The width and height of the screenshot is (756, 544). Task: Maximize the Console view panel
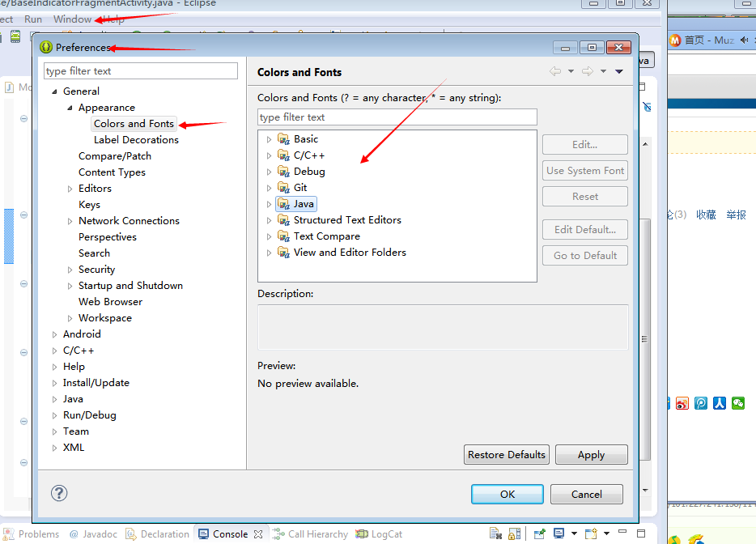click(641, 533)
